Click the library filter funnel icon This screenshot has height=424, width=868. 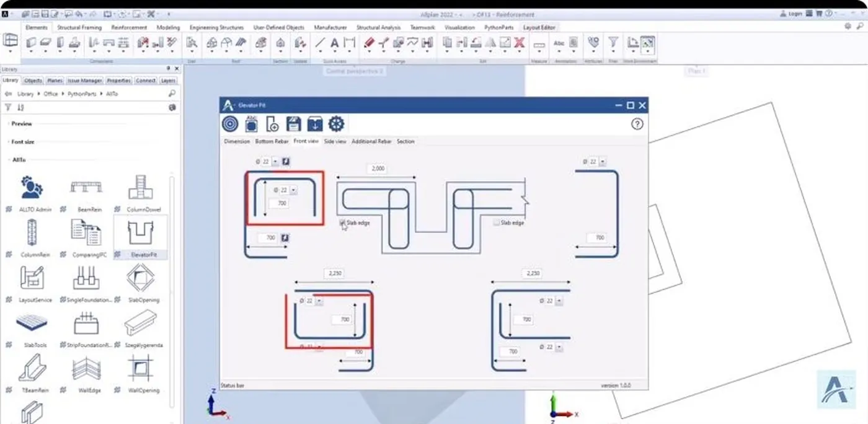[x=8, y=107]
